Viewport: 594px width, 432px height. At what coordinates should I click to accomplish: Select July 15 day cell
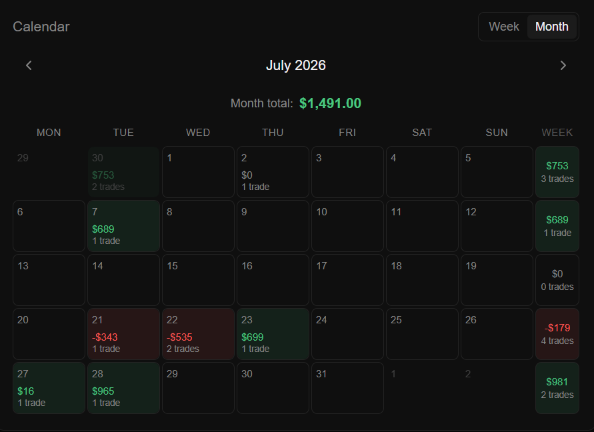pos(198,280)
